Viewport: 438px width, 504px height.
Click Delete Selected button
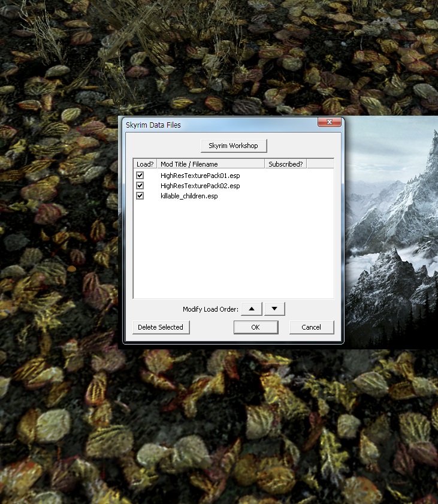[161, 327]
